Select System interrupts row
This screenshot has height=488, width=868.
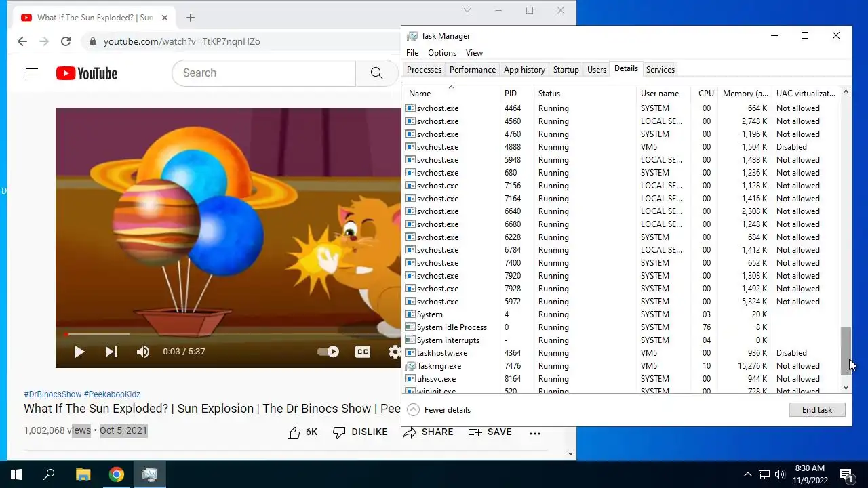tap(621, 340)
